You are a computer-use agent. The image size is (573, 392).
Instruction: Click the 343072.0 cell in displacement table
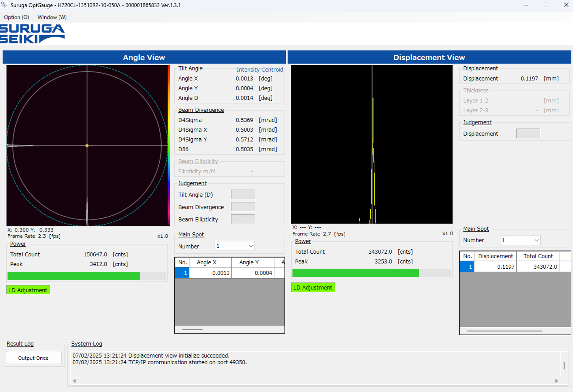pos(538,266)
